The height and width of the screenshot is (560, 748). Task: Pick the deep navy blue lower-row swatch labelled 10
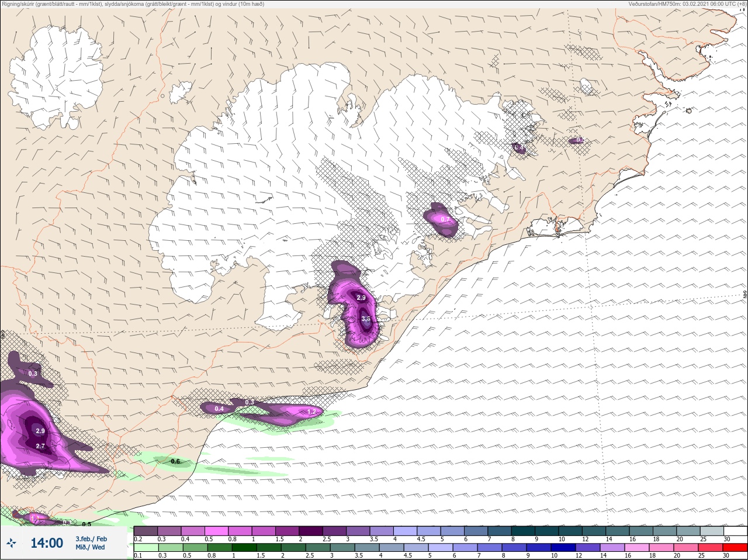click(563, 548)
